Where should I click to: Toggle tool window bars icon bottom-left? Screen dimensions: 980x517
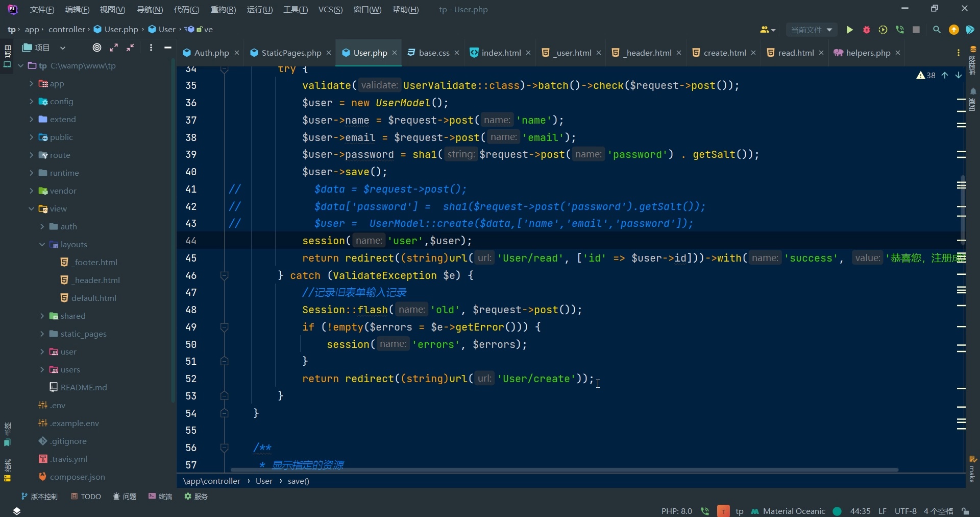click(17, 511)
